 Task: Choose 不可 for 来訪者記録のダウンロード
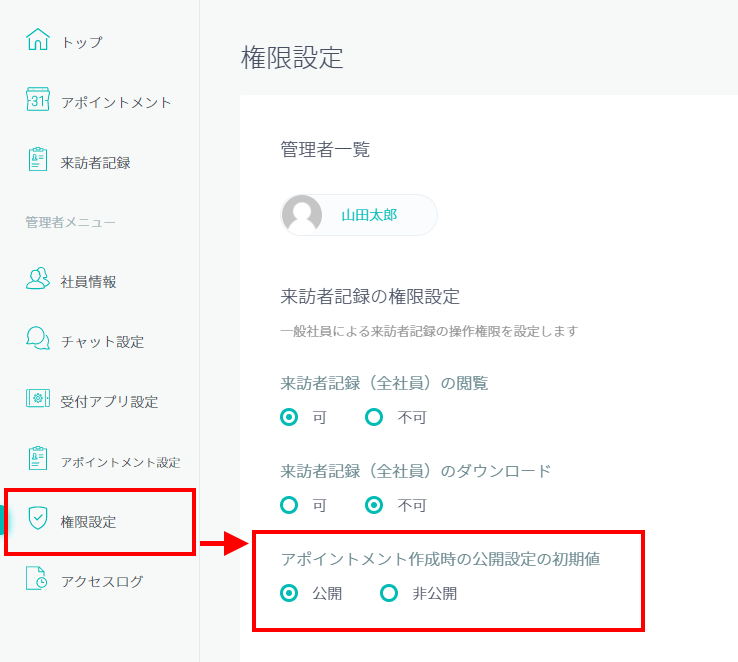coord(374,505)
